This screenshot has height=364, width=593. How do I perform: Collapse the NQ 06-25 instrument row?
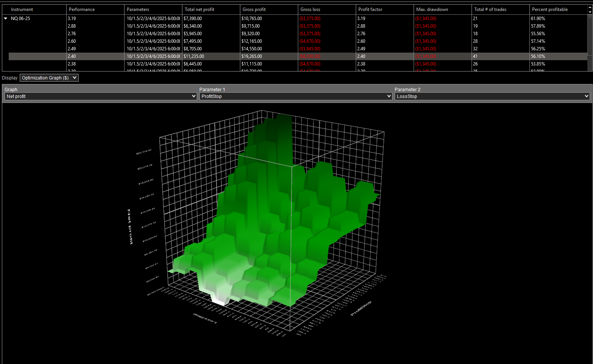pyautogui.click(x=6, y=19)
